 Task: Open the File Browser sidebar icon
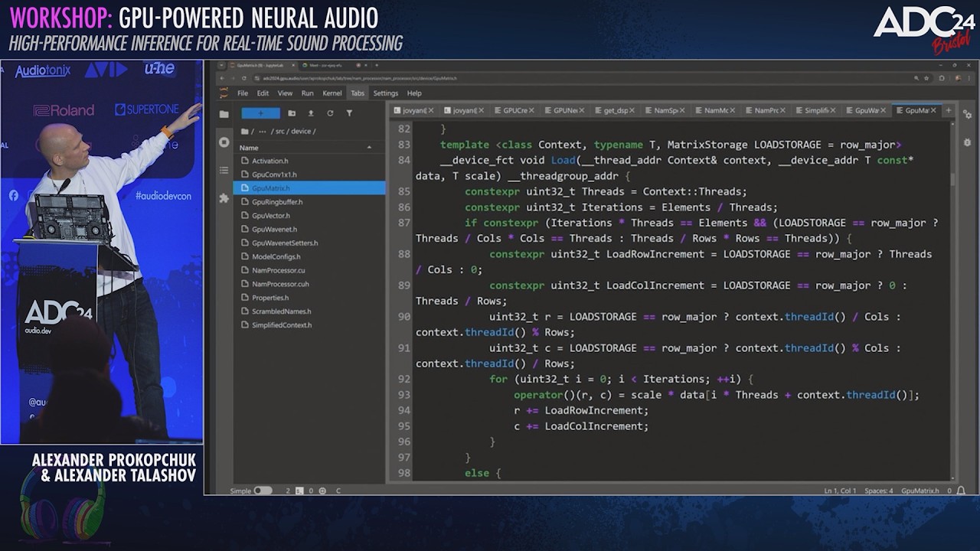[224, 114]
